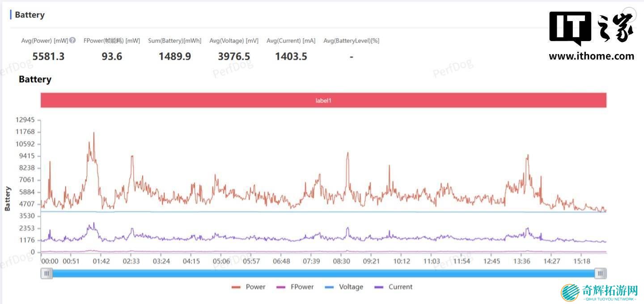The image size is (644, 304).
Task: Click the FPower value 93.6
Action: tap(112, 56)
